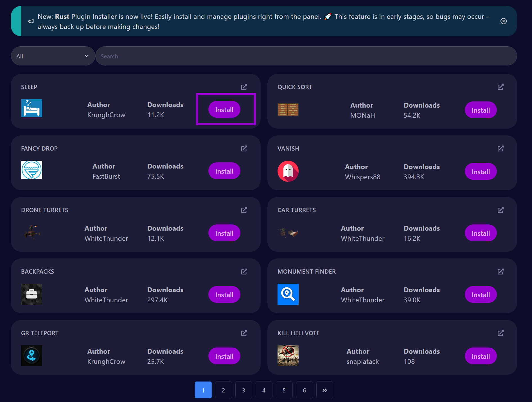Click the Sleep plugin bed icon
The image size is (532, 402).
point(31,108)
